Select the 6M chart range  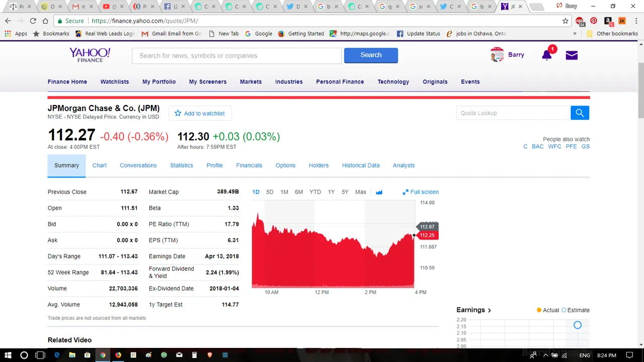click(299, 192)
